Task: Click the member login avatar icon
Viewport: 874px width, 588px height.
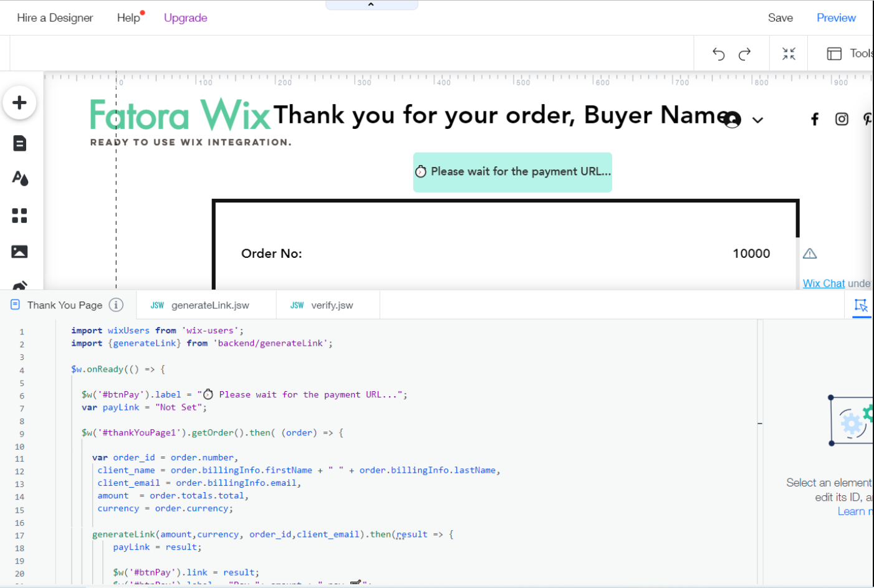Action: 732,120
